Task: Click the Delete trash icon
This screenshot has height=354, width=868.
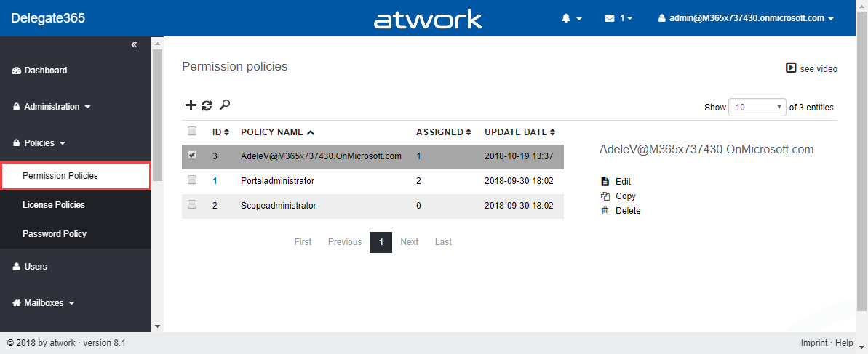Action: pos(605,211)
